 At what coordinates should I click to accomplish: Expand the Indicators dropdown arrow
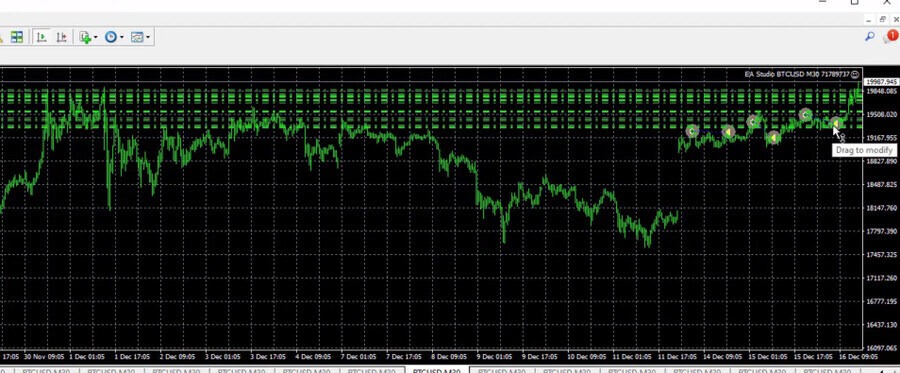95,37
